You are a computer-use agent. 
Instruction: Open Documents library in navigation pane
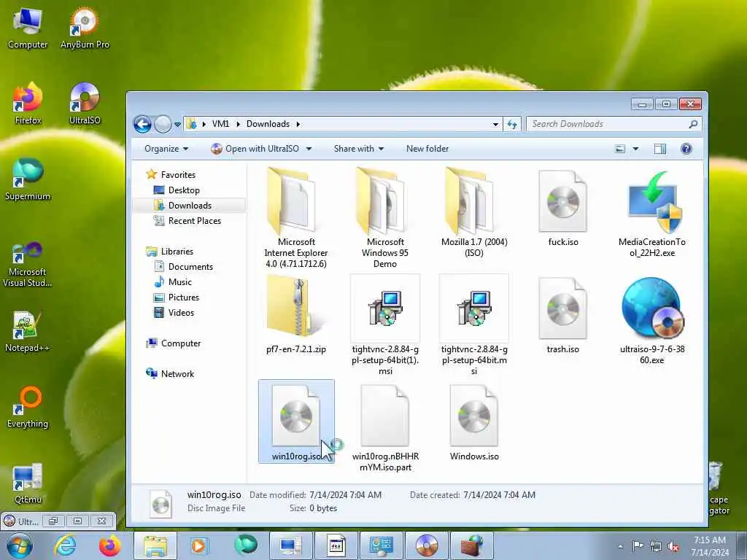click(x=190, y=267)
